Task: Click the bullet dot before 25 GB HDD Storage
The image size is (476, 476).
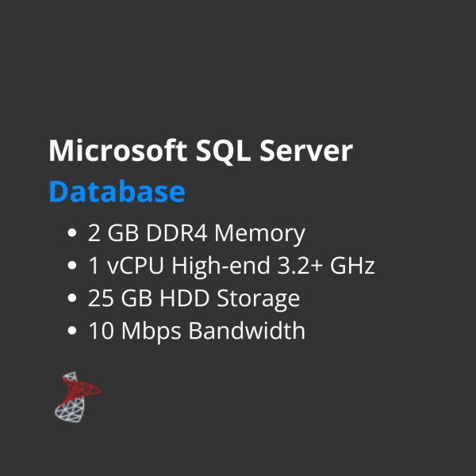Action: 73,299
